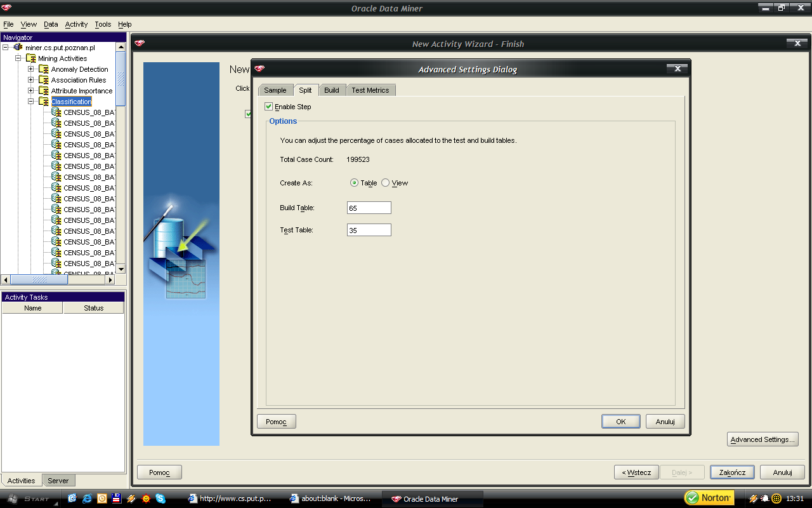Click the Association Rules folder icon

(44, 80)
